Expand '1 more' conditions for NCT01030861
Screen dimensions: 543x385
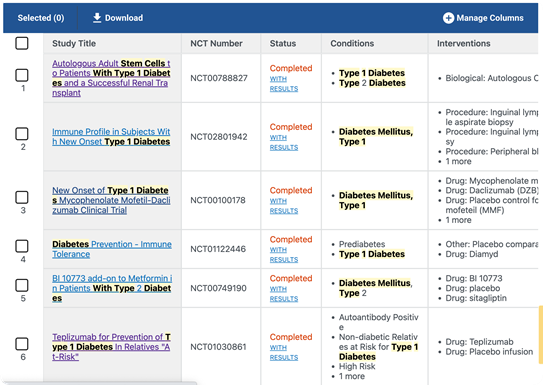[351, 376]
